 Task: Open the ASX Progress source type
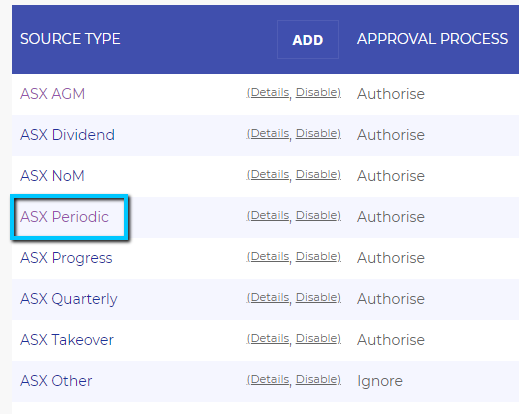(66, 258)
